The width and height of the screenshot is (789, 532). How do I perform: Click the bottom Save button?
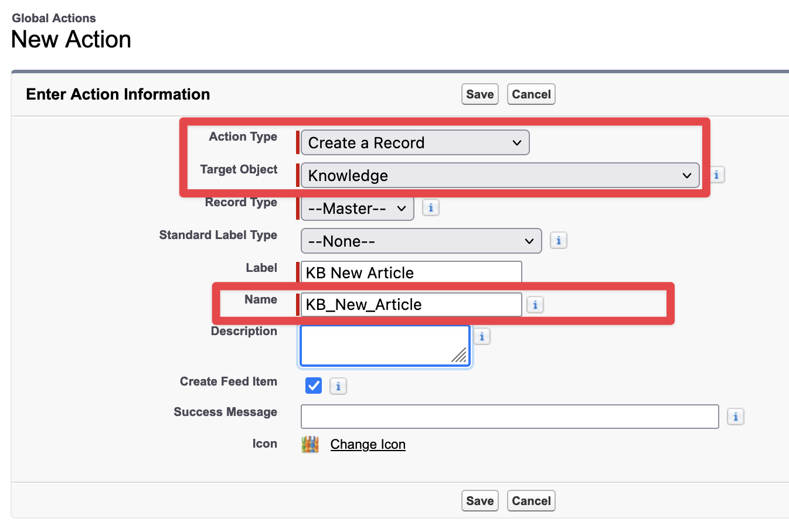479,501
